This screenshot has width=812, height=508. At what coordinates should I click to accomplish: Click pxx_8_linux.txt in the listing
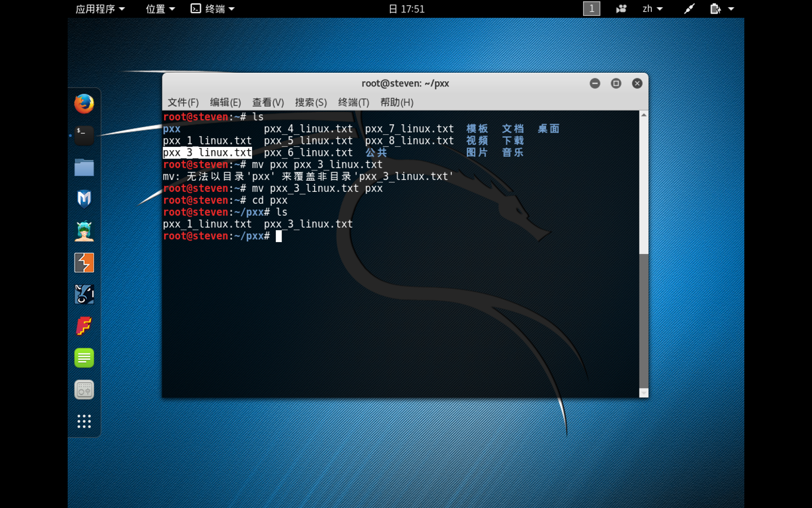tap(409, 141)
